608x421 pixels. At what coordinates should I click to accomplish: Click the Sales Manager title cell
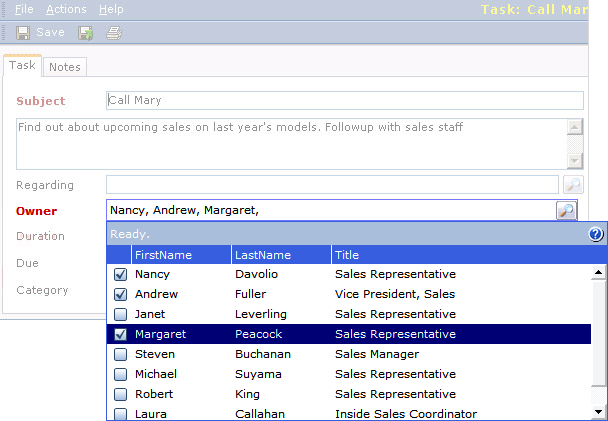[x=377, y=354]
